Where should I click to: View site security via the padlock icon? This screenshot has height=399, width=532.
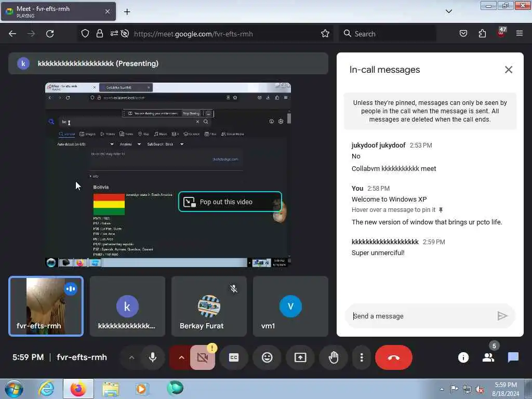point(99,34)
